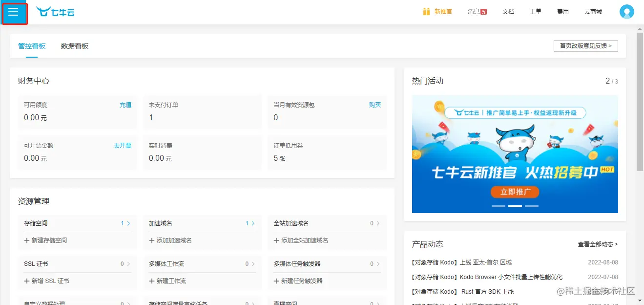The width and height of the screenshot is (644, 305).
Task: Expand 存储空间 count chevron
Action: [128, 223]
